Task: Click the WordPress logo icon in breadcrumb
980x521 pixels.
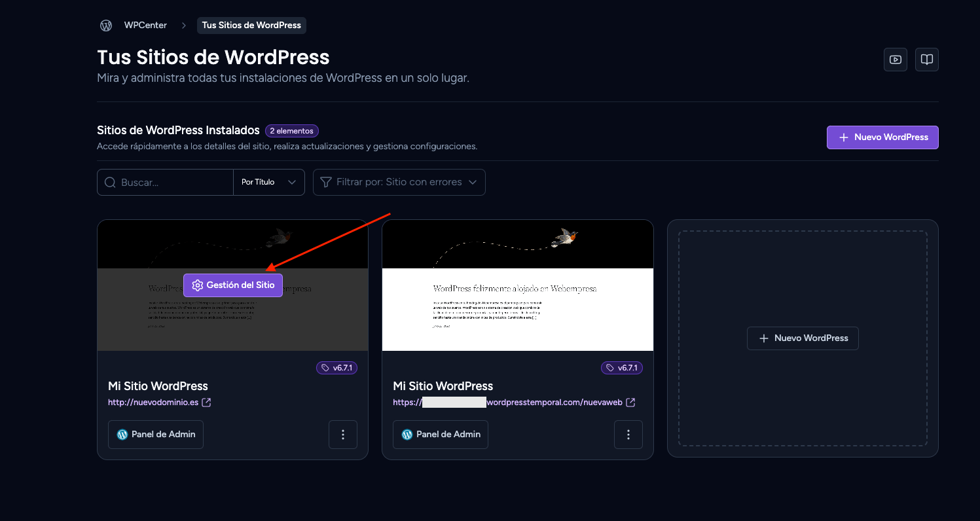Action: pos(106,26)
